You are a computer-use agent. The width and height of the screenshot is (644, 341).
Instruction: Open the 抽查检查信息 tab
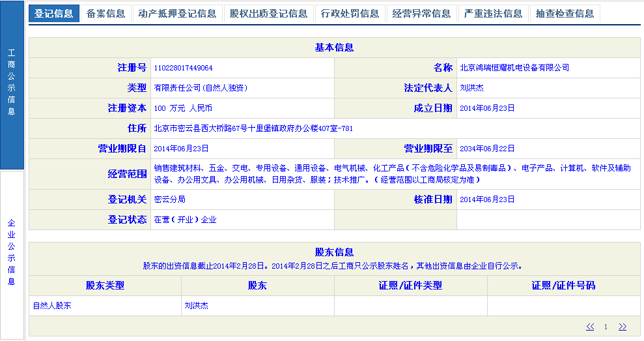(x=565, y=14)
